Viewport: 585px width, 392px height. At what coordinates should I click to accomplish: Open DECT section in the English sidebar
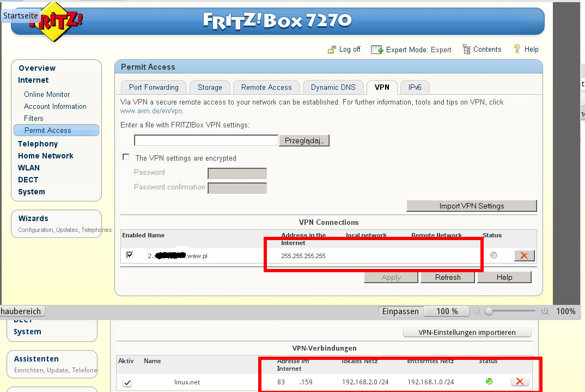pos(28,180)
